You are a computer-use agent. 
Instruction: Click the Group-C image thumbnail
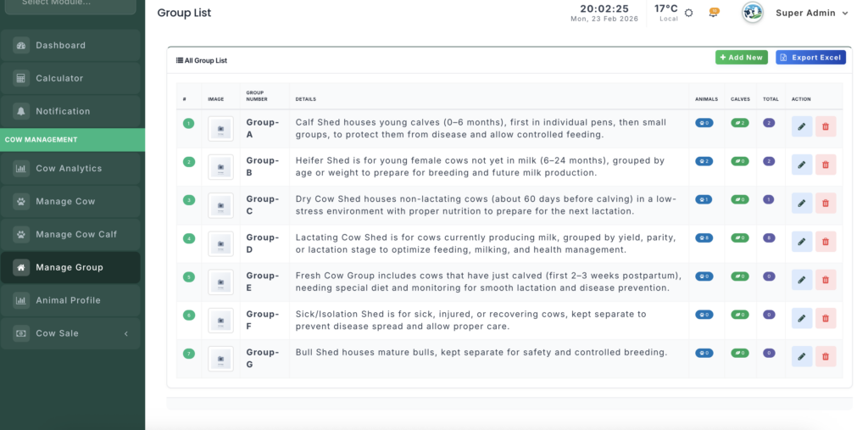click(x=220, y=205)
